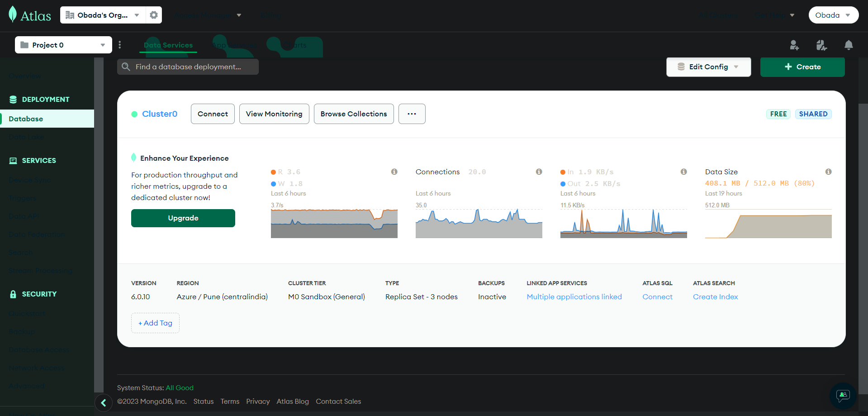Open Search in the sidebar
The height and width of the screenshot is (416, 868).
pyautogui.click(x=21, y=253)
